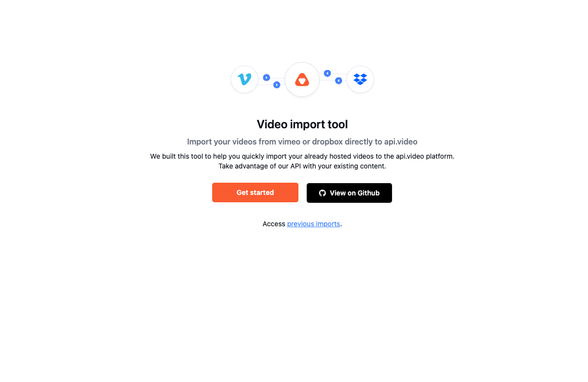Select the orange api.video logo circle
The height and width of the screenshot is (382, 588).
pos(302,79)
